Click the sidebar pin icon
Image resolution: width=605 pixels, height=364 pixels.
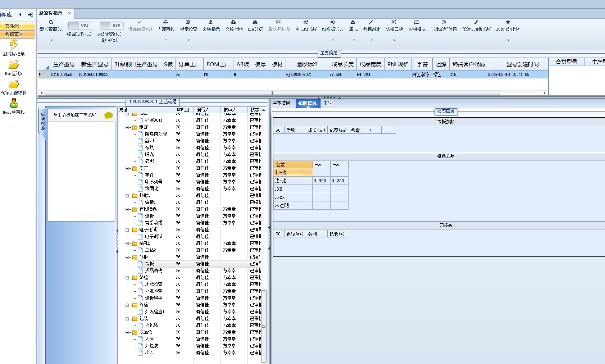click(x=31, y=15)
